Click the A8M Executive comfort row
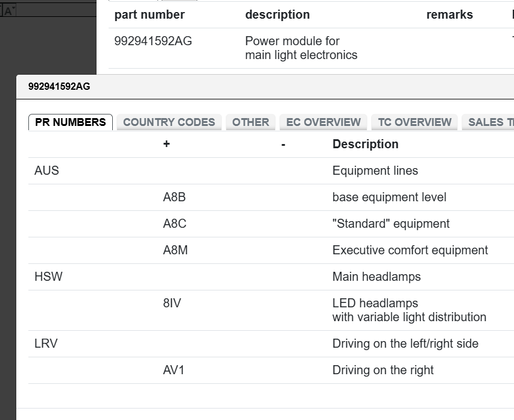This screenshot has width=514, height=420. (175, 250)
